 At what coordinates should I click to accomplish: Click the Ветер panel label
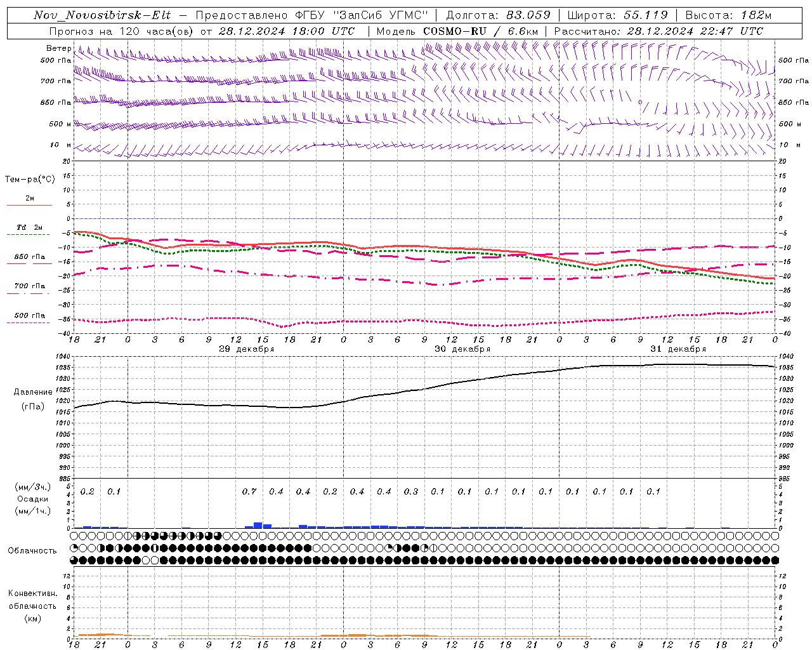[x=58, y=48]
